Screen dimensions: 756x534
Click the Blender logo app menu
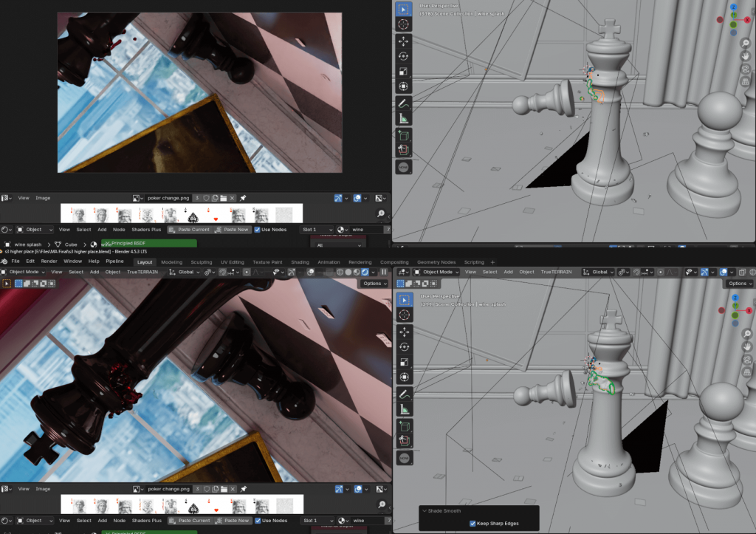click(x=4, y=261)
